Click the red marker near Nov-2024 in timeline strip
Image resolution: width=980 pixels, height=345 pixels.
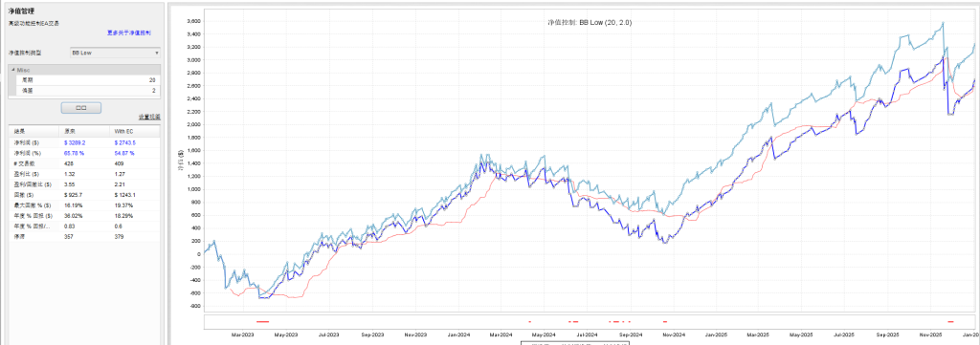tap(665, 321)
